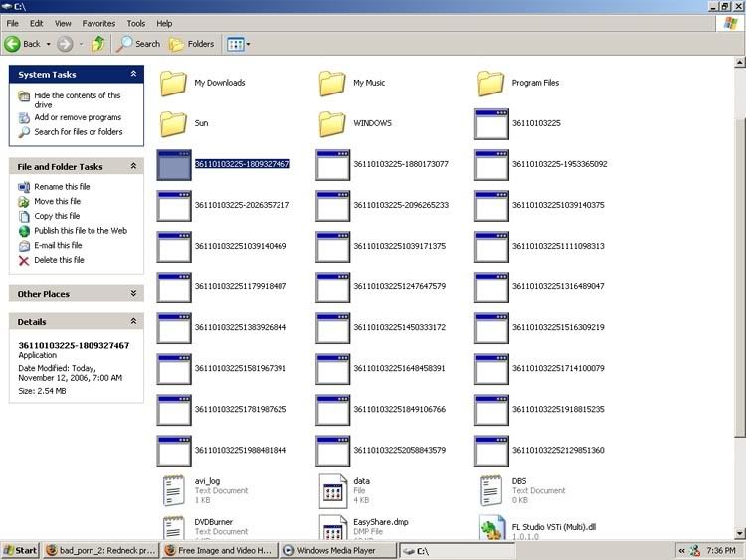Select the EasyShare.dmp file icon

pyautogui.click(x=333, y=528)
